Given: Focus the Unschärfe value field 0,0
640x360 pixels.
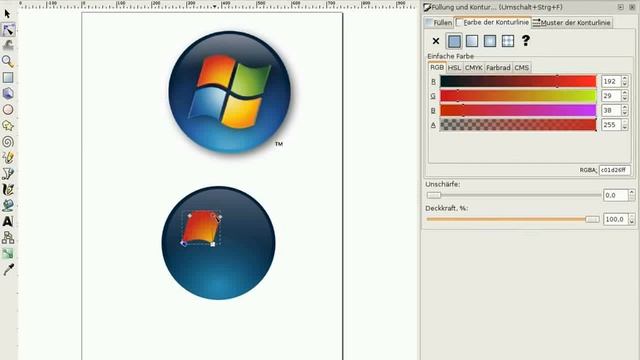Looking at the screenshot, I should pyautogui.click(x=616, y=196).
